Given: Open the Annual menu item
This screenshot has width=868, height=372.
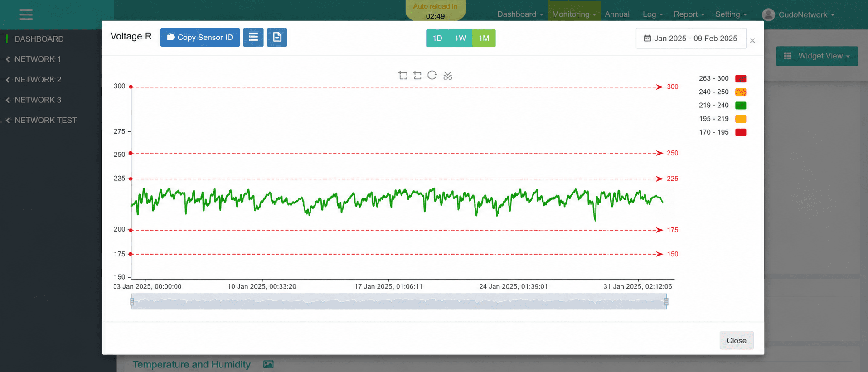Looking at the screenshot, I should 617,14.
